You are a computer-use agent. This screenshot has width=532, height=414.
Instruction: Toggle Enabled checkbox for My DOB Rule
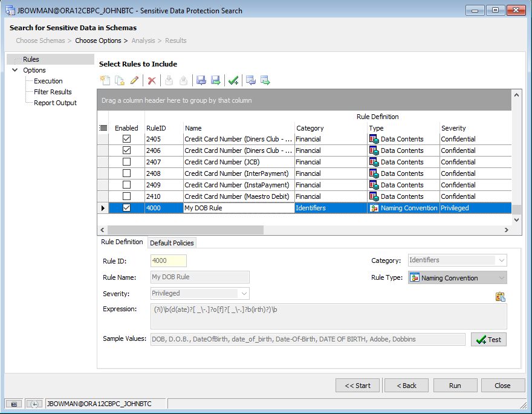[x=126, y=208]
